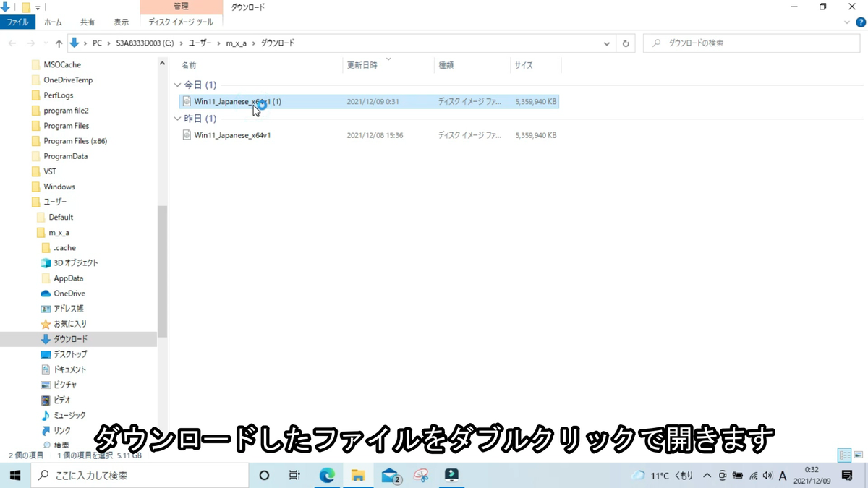Click the ダウンロード arrow icon in tree
The image size is (868, 488).
tap(46, 339)
